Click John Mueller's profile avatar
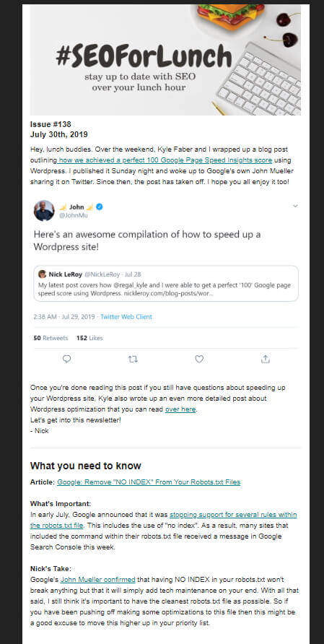 [44, 211]
